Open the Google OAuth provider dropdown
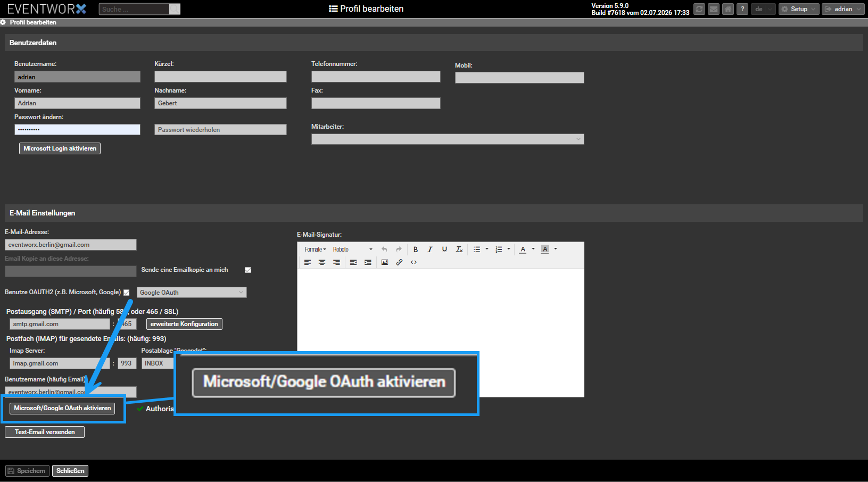 pos(192,293)
